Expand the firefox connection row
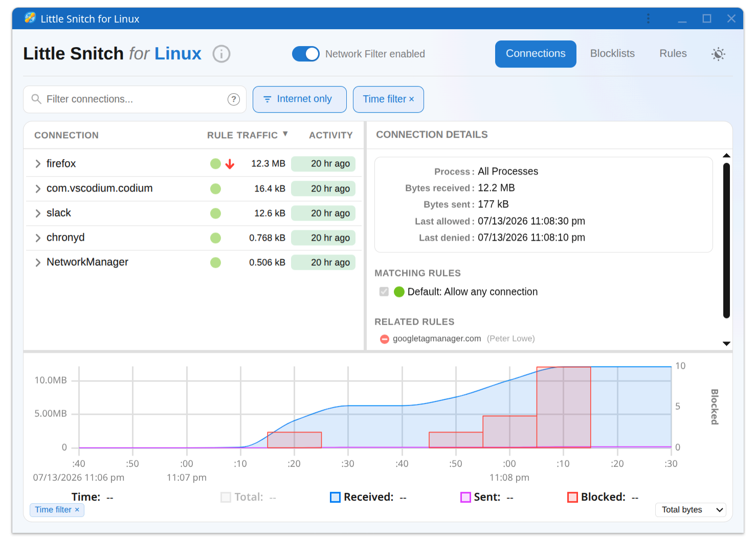 [38, 164]
